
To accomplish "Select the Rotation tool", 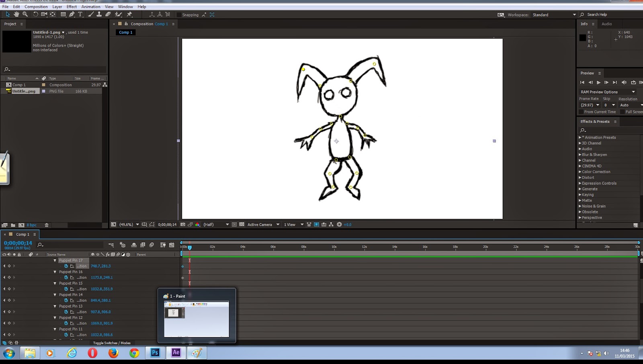I will pos(35,14).
